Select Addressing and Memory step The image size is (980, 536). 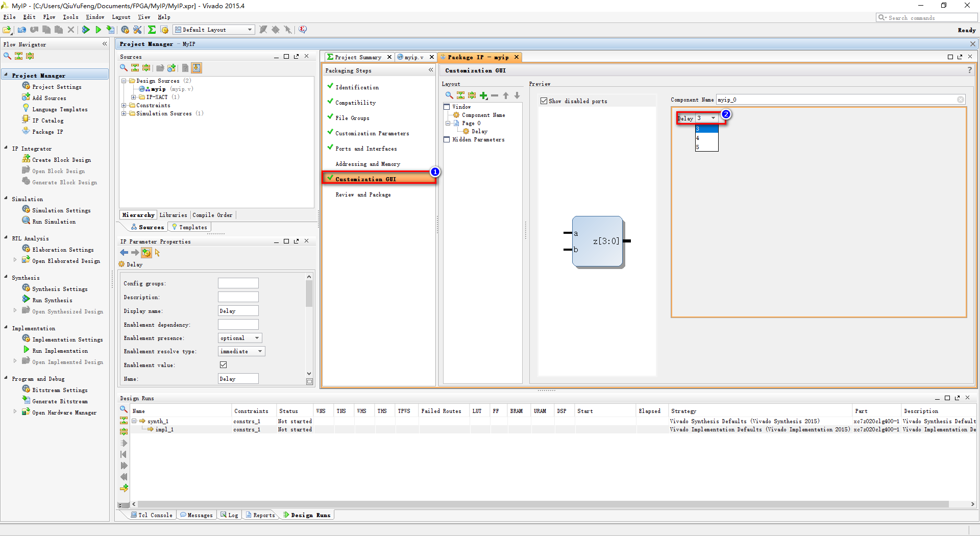pos(367,164)
